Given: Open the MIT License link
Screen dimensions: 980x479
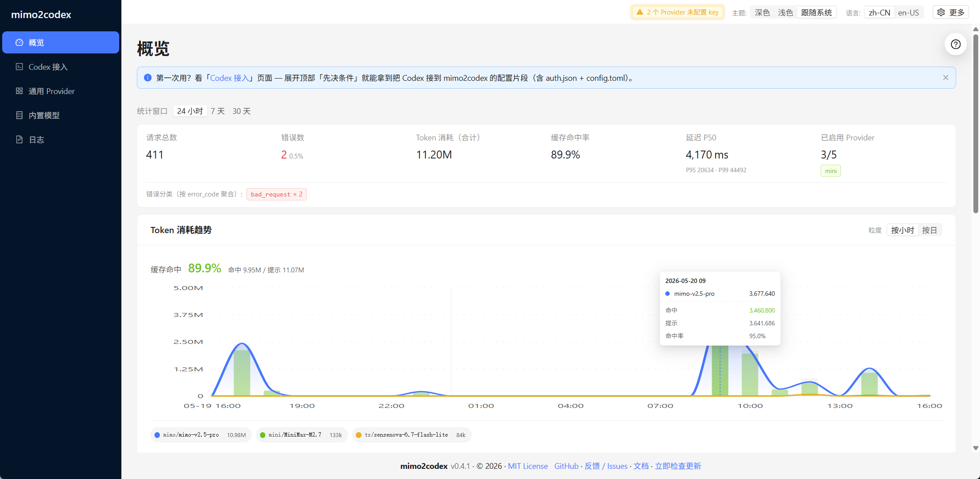Looking at the screenshot, I should point(528,466).
